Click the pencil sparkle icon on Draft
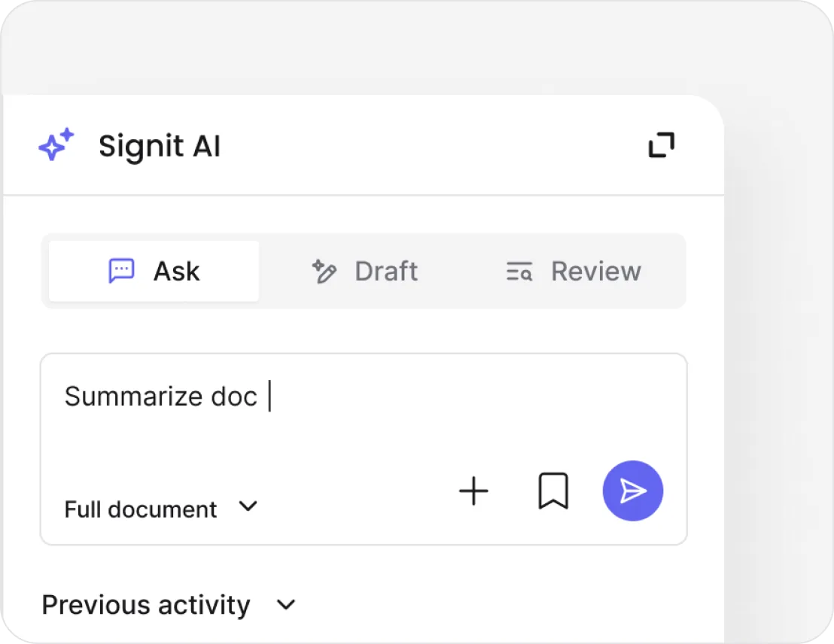 pyautogui.click(x=324, y=272)
